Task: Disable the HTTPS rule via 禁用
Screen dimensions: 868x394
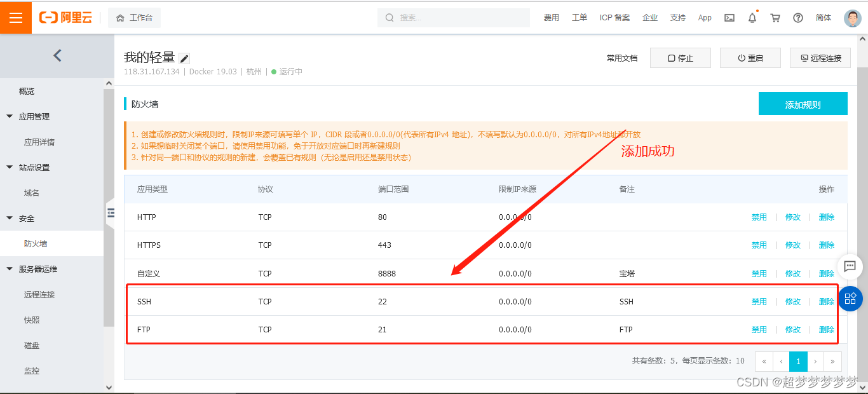Action: [x=759, y=245]
